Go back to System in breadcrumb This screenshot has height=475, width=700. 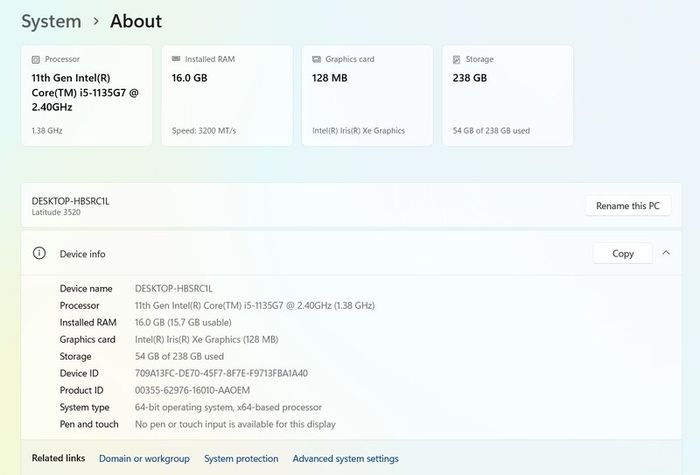[51, 21]
